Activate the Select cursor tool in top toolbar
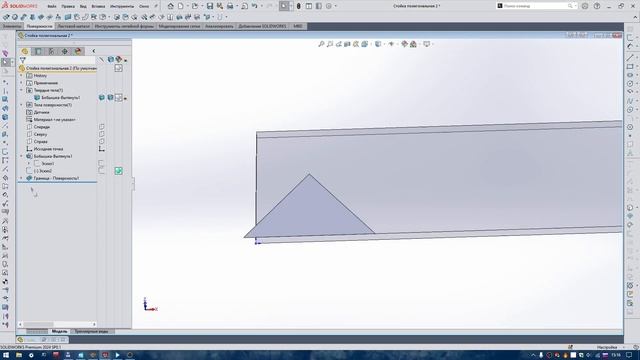Screen dimensions: 640x360 coord(284,6)
